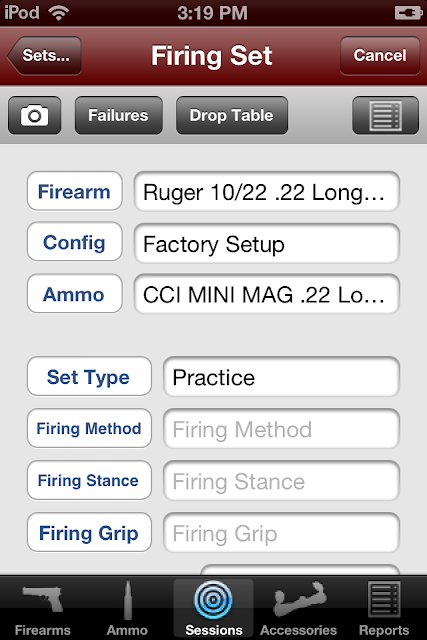
Task: Switch to the Ammo tab bullet icon
Action: (x=127, y=600)
